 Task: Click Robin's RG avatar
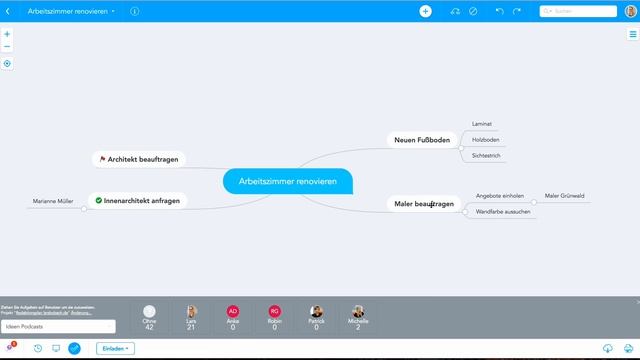(x=274, y=311)
